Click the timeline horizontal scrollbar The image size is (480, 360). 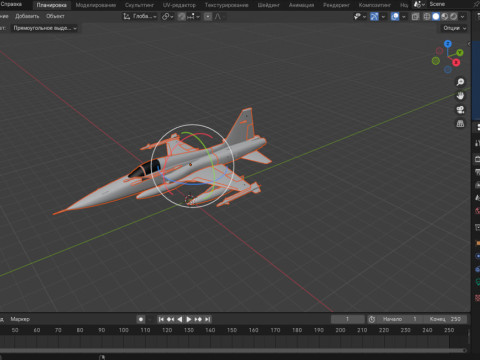[x=232, y=350]
